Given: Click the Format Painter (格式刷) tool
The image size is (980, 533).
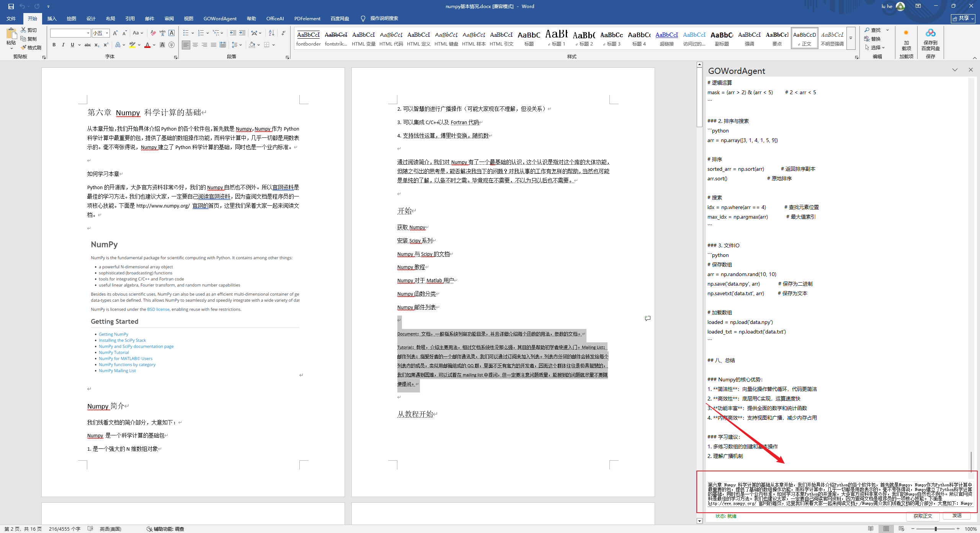Looking at the screenshot, I should click(x=31, y=47).
